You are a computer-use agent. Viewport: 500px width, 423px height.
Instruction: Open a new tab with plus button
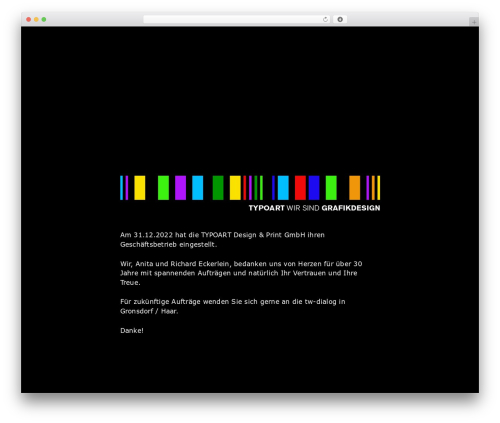tap(474, 22)
